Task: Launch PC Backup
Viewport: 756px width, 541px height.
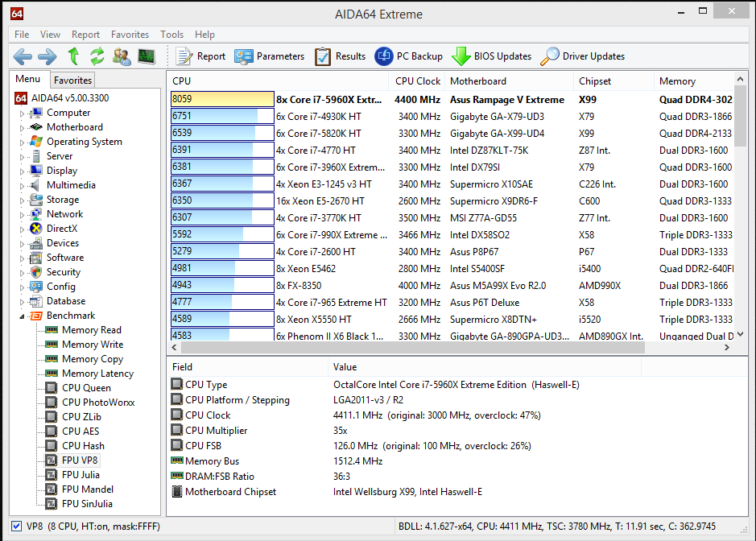Action: coord(409,56)
